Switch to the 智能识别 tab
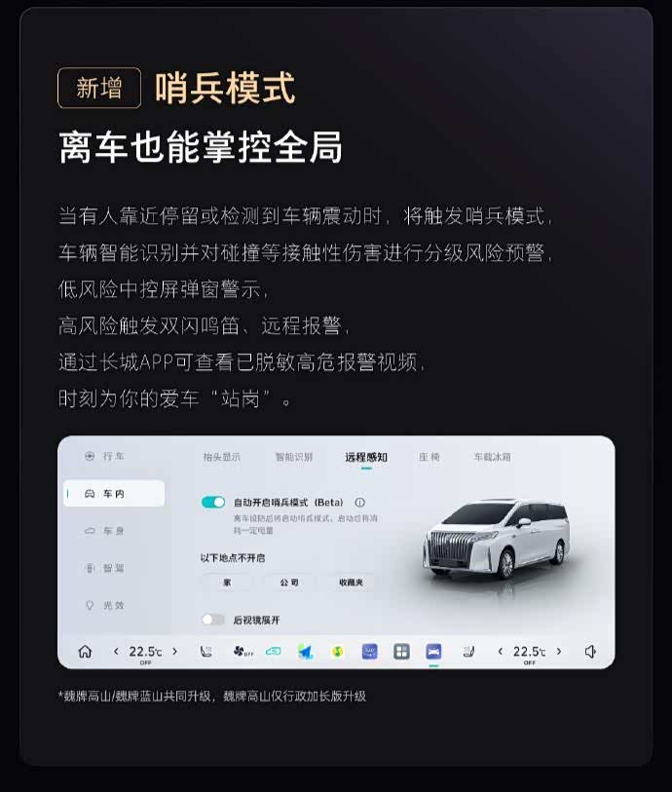 pyautogui.click(x=294, y=457)
